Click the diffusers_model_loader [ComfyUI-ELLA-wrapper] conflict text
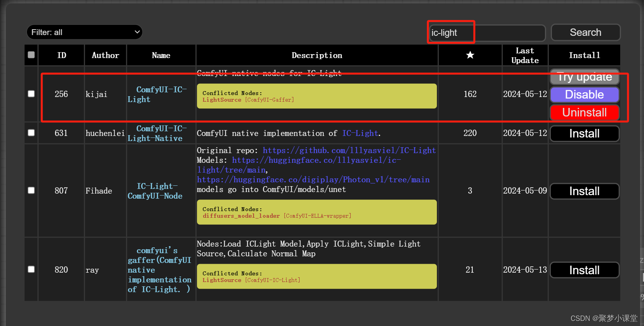The width and height of the screenshot is (644, 326). pos(277,216)
